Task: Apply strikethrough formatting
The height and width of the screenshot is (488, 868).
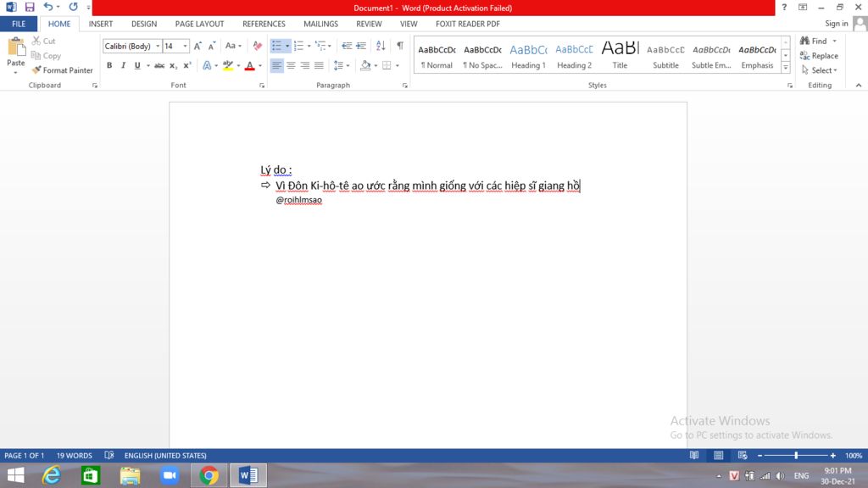Action: point(159,65)
